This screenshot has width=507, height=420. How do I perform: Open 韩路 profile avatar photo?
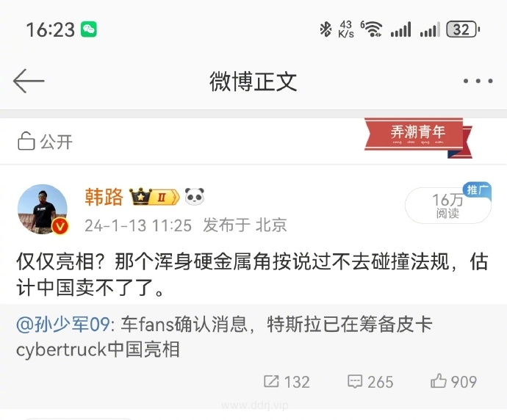click(43, 209)
